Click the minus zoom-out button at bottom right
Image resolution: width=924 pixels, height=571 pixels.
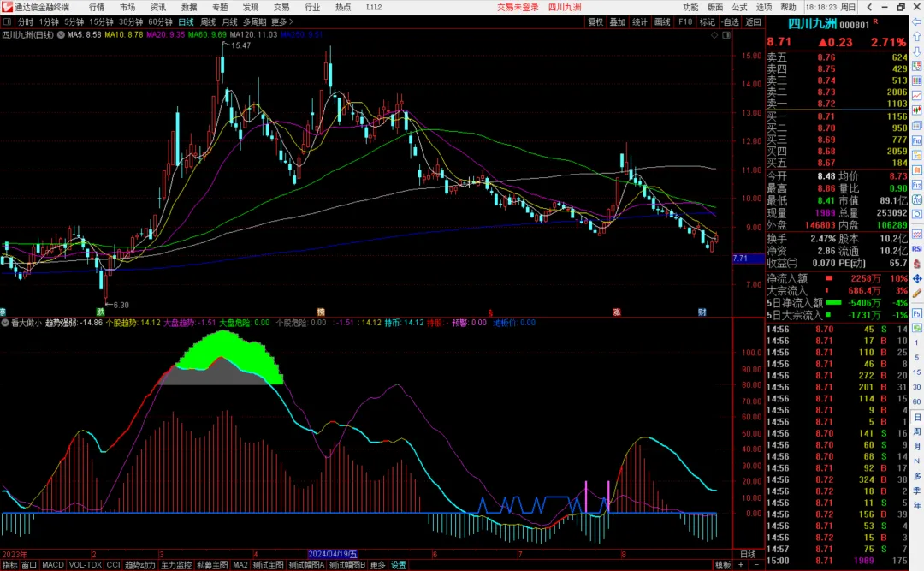pyautogui.click(x=756, y=565)
